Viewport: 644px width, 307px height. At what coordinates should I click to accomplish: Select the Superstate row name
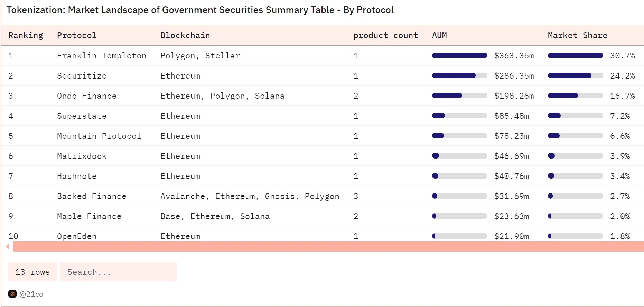click(82, 116)
